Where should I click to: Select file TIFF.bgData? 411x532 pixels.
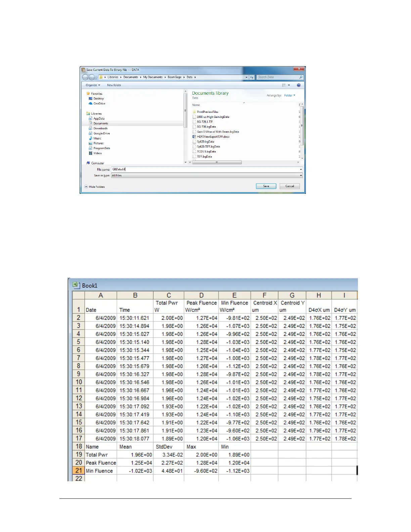point(204,157)
